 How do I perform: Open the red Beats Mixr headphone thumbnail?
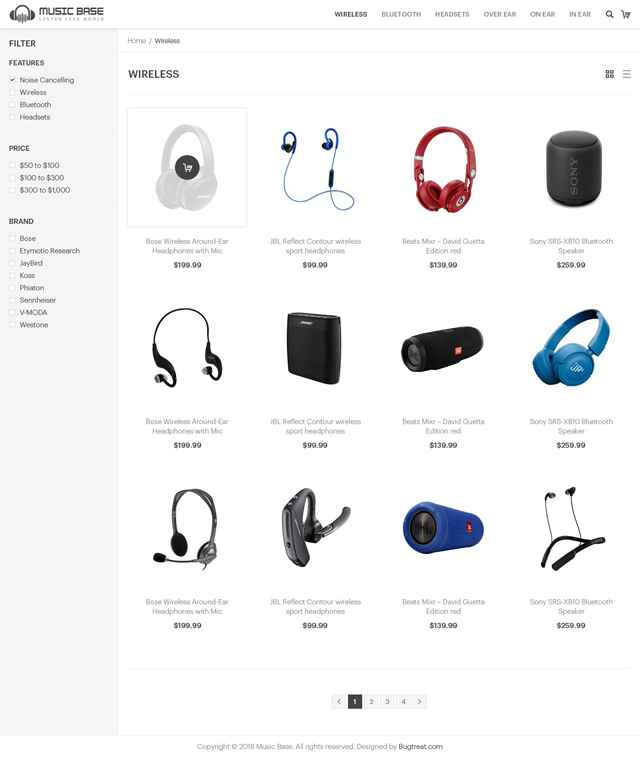(x=443, y=167)
